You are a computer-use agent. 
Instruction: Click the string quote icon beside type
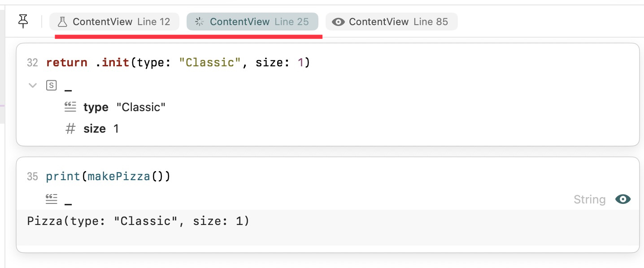pos(70,107)
